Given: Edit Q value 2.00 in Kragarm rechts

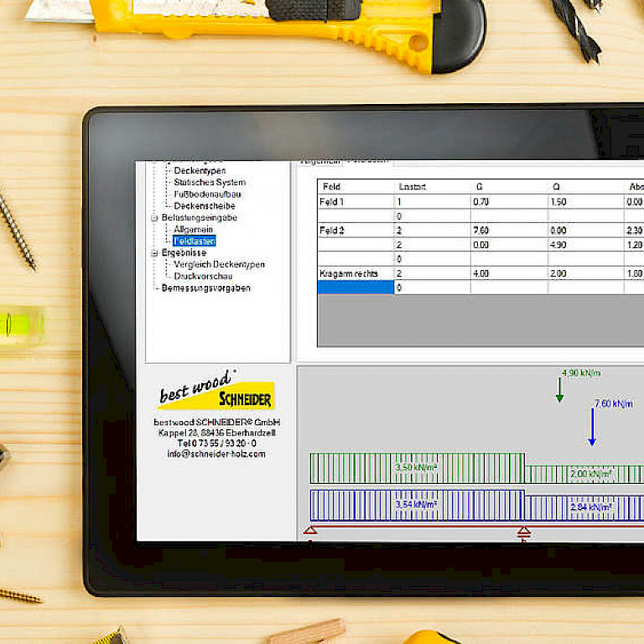Looking at the screenshot, I should (x=586, y=273).
